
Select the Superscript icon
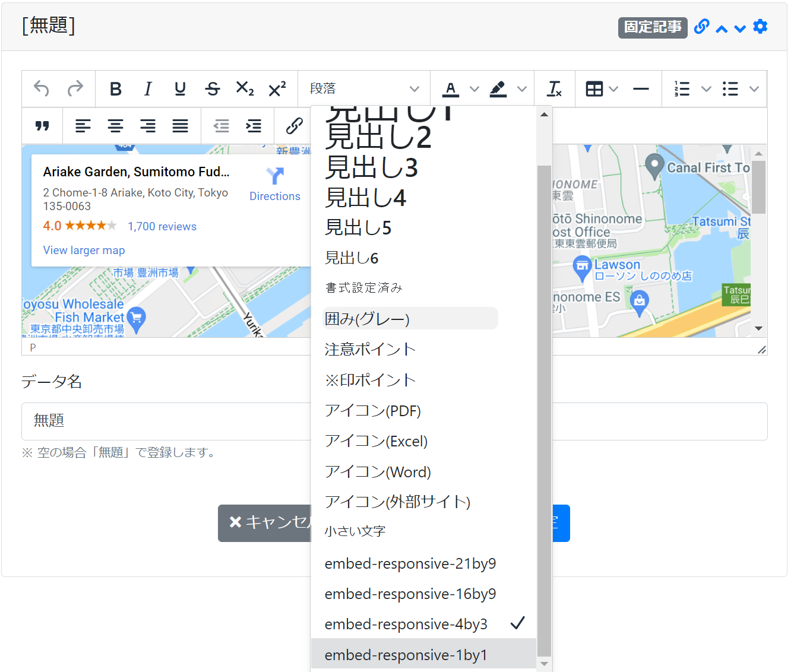point(276,88)
